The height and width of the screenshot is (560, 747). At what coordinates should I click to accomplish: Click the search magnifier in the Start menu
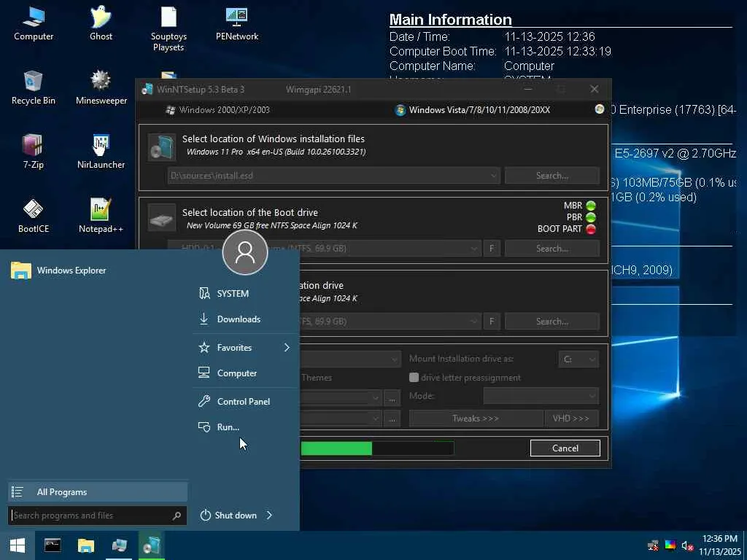pyautogui.click(x=177, y=516)
